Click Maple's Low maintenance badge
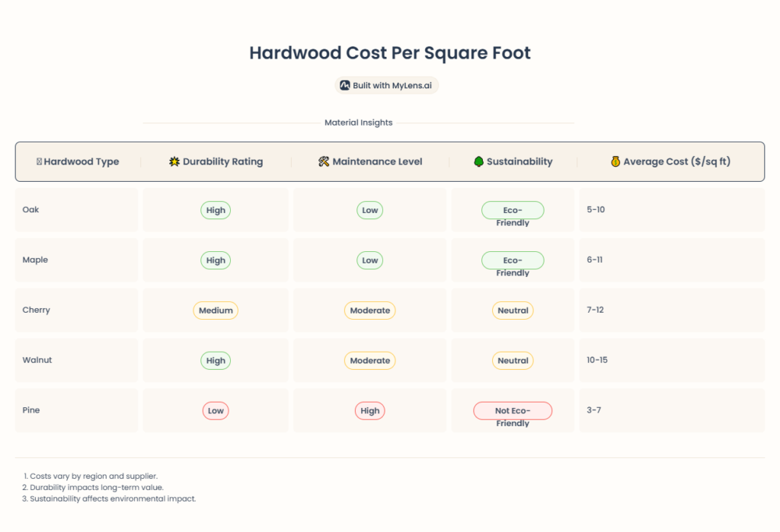This screenshot has width=780, height=532. 369,260
